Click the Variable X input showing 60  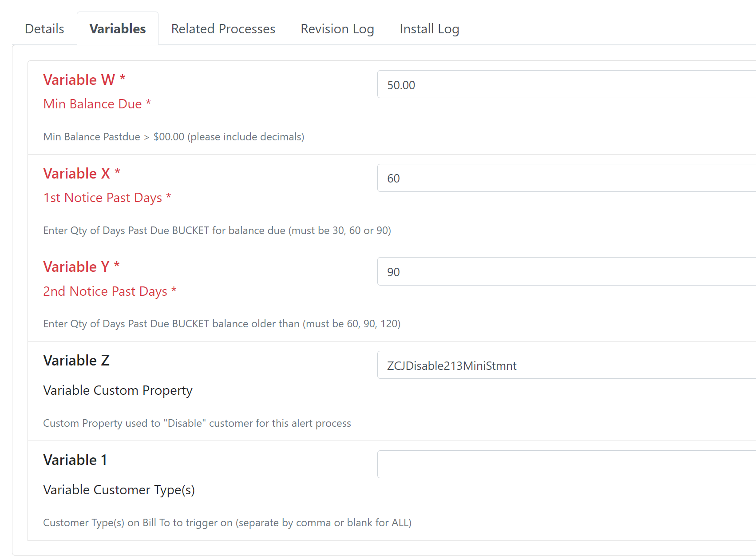[x=566, y=178]
